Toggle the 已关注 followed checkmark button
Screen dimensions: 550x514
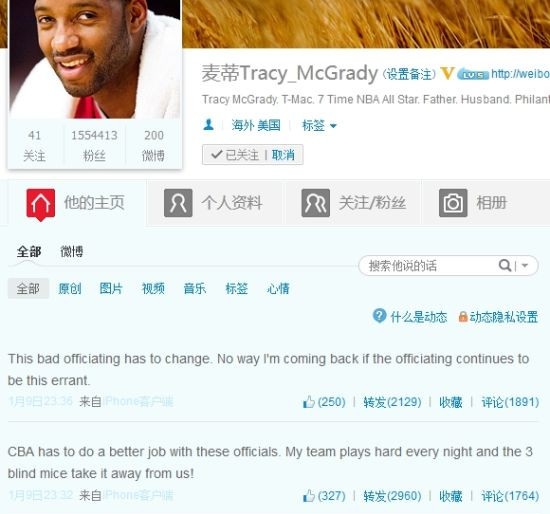pyautogui.click(x=235, y=154)
